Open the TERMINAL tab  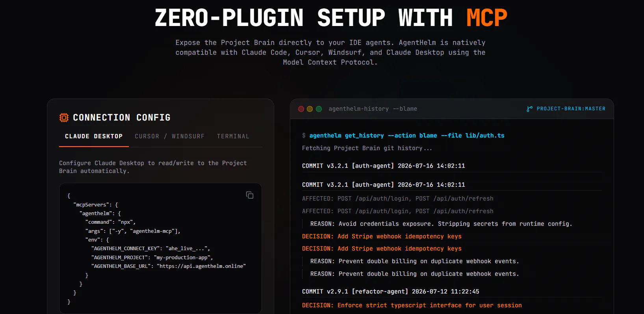(x=233, y=136)
